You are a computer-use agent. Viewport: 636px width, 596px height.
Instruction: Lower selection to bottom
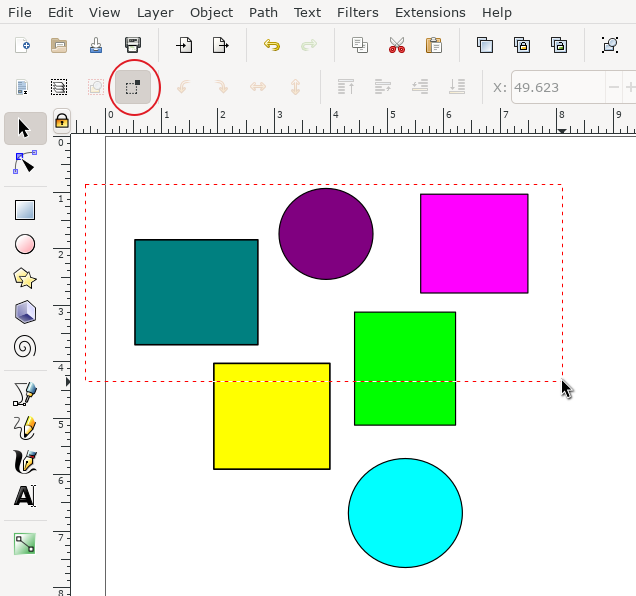457,87
